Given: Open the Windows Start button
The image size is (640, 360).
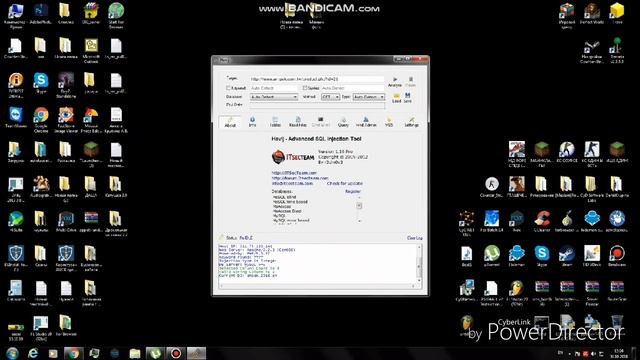Looking at the screenshot, I should coord(12,353).
